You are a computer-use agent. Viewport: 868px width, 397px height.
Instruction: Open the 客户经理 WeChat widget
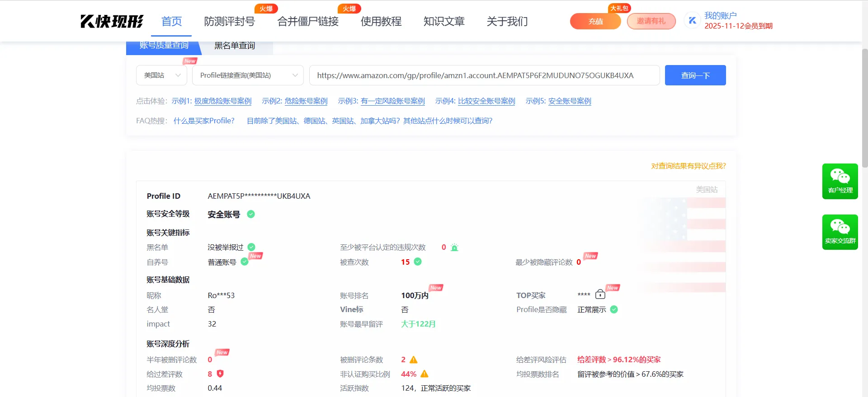(x=840, y=181)
